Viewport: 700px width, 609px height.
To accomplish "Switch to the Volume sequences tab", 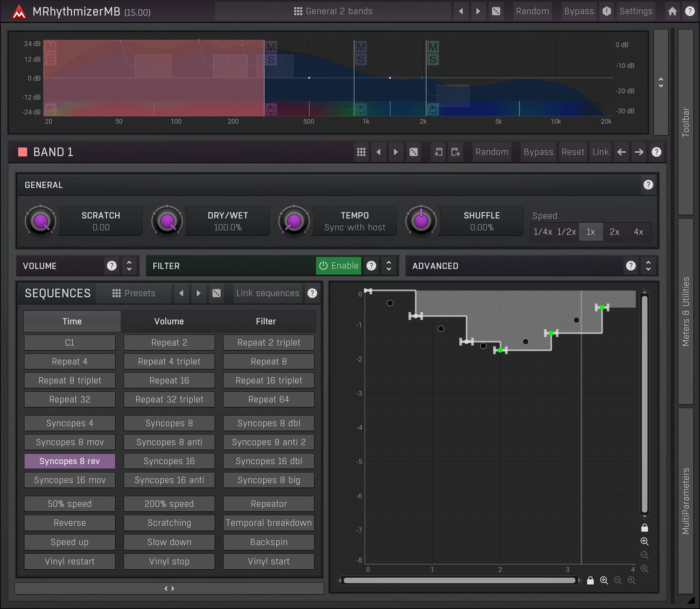I will 169,321.
